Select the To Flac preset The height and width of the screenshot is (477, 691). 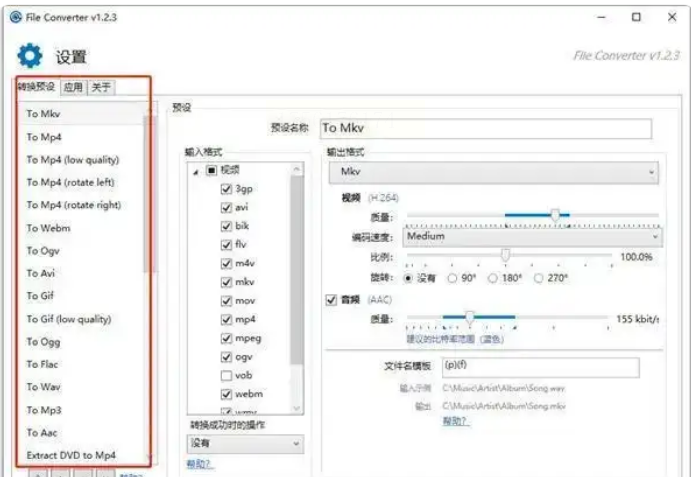pos(82,364)
